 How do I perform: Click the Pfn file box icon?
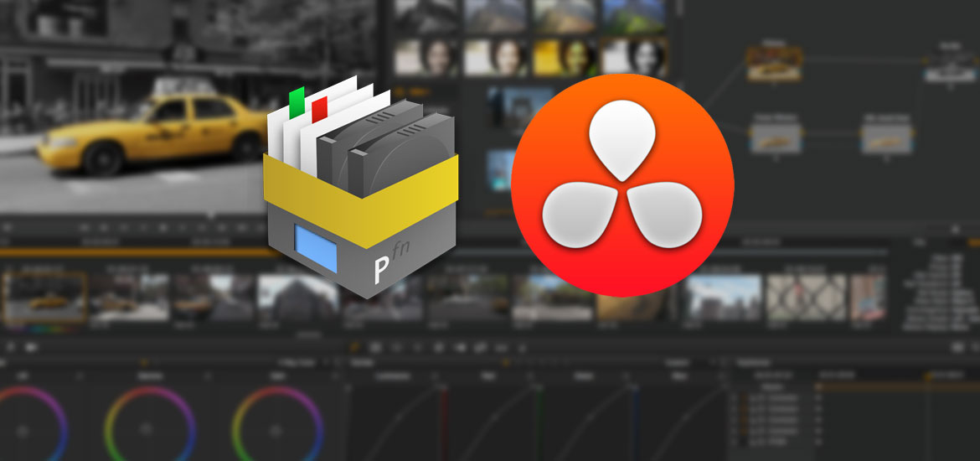tap(361, 187)
